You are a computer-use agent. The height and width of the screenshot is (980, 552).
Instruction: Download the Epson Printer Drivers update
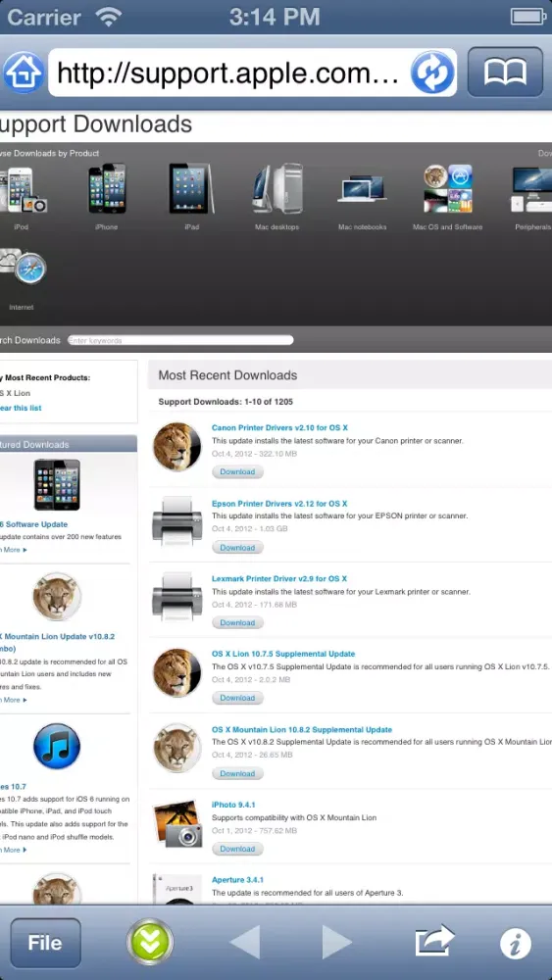tap(237, 548)
